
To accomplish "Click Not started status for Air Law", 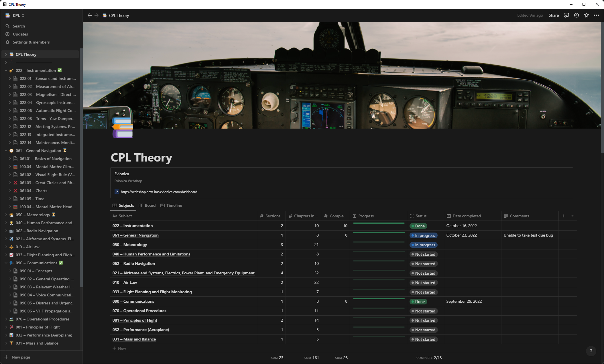I will [x=423, y=283].
